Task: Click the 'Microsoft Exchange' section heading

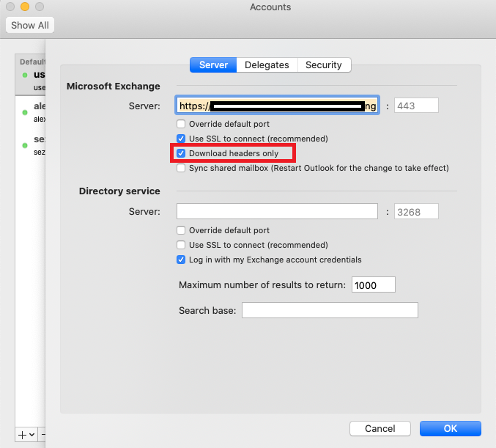Action: point(114,86)
